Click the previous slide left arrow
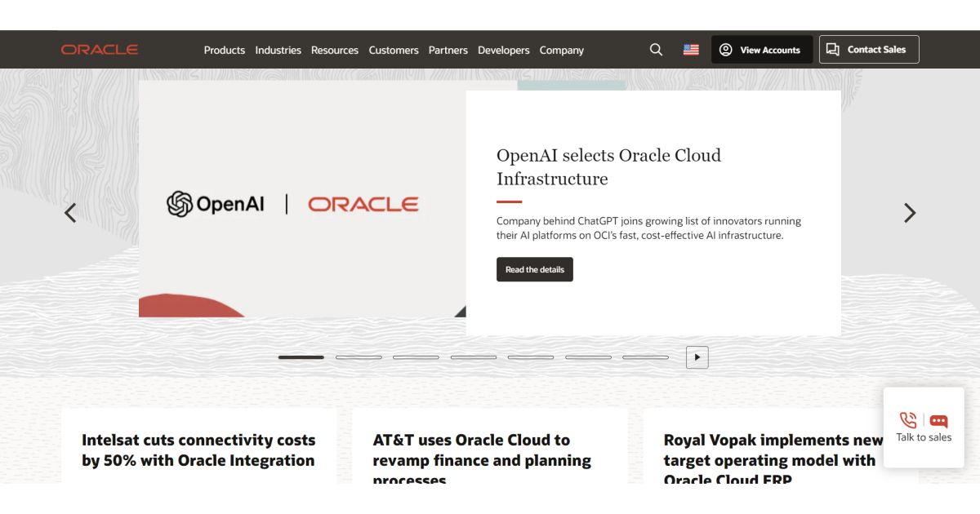 [x=70, y=213]
